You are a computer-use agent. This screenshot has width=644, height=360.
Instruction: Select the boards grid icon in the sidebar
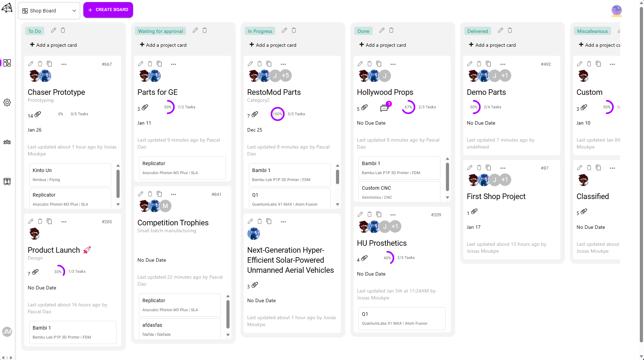pyautogui.click(x=7, y=63)
